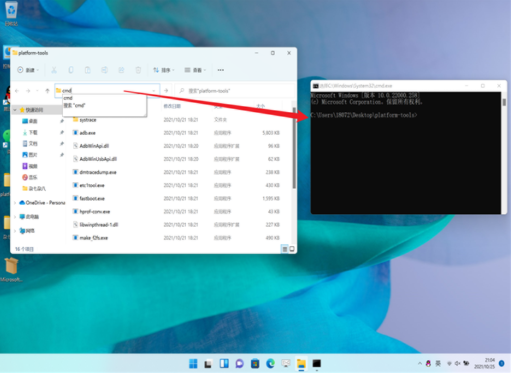Go forward with the Explorer forward arrow
This screenshot has height=374, width=511.
point(28,91)
